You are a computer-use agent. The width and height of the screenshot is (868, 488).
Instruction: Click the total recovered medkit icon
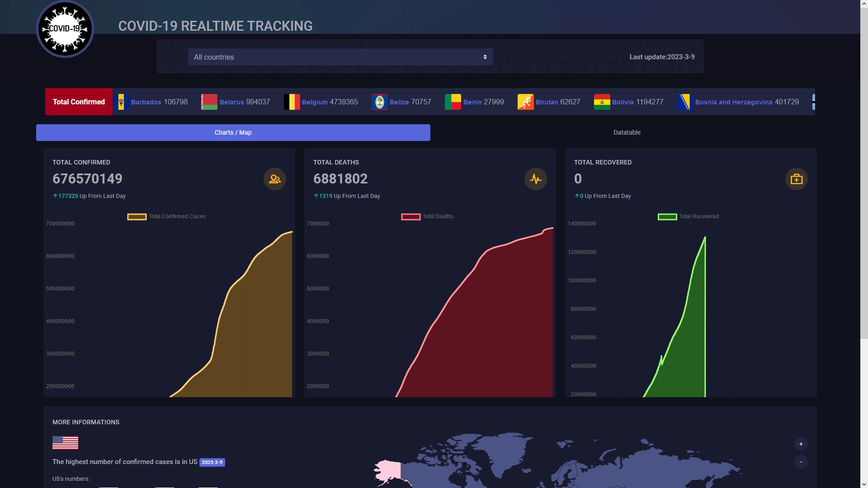click(796, 179)
